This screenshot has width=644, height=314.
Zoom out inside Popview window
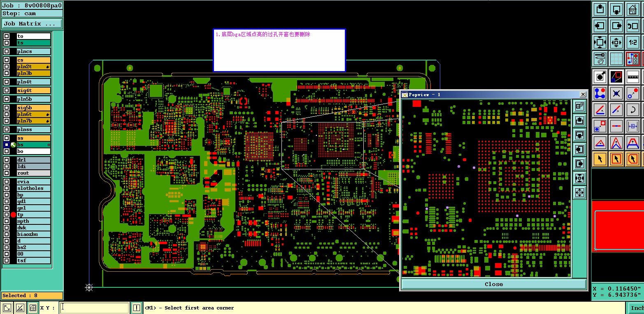579,193
